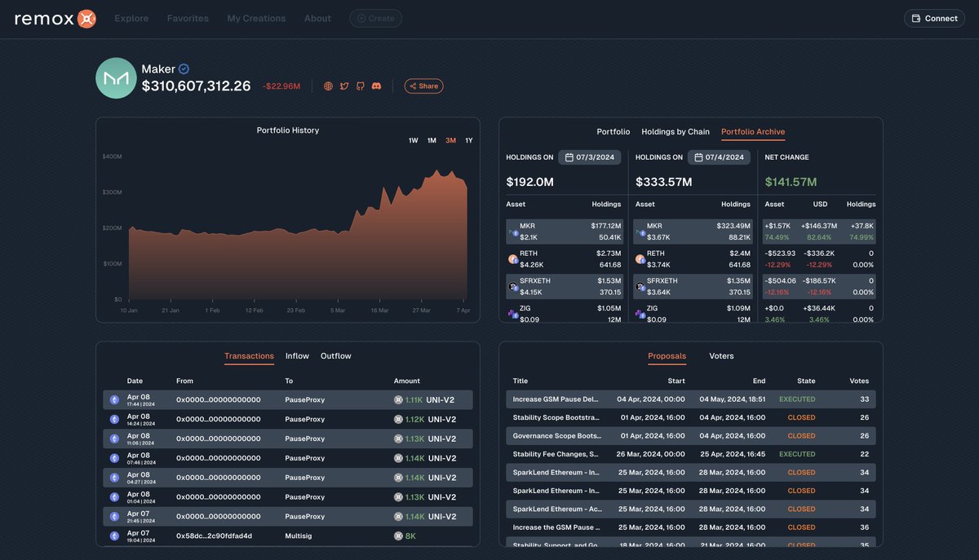Click the Connect wallet button
This screenshot has width=979, height=560.
click(x=934, y=18)
